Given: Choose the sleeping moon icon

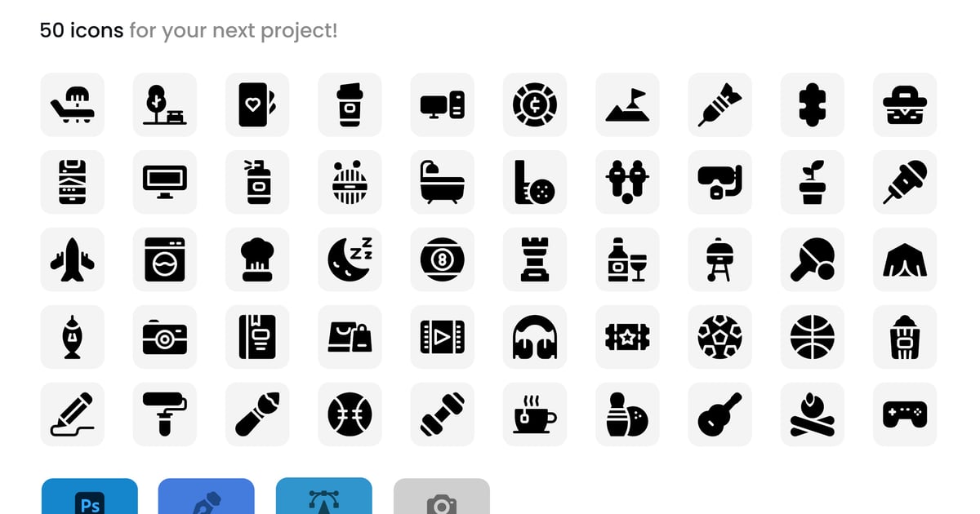Looking at the screenshot, I should click(x=350, y=259).
